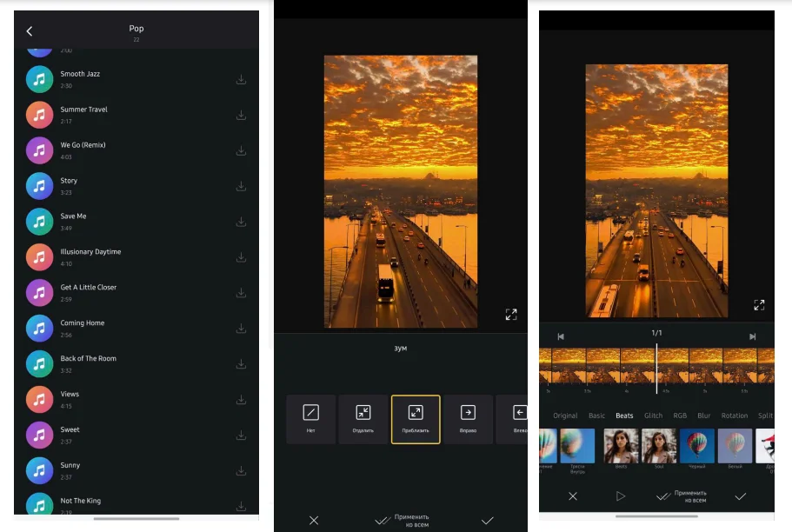The width and height of the screenshot is (792, 532).
Task: Confirm zoom settings with the checkmark
Action: [x=488, y=521]
